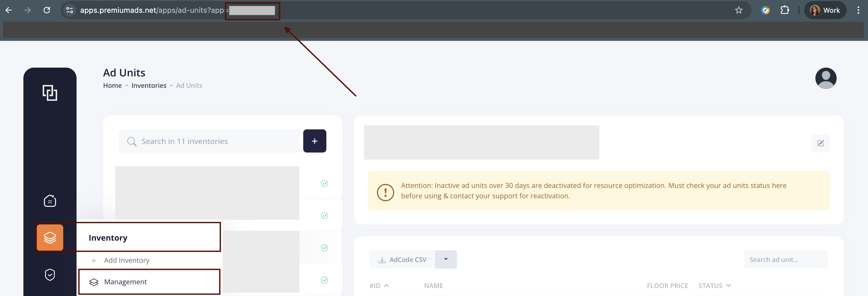
Task: Open the shield check sidebar icon
Action: tap(50, 274)
